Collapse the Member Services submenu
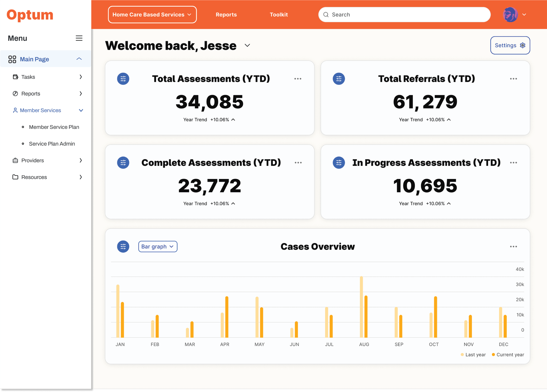The image size is (547, 392). (x=81, y=110)
